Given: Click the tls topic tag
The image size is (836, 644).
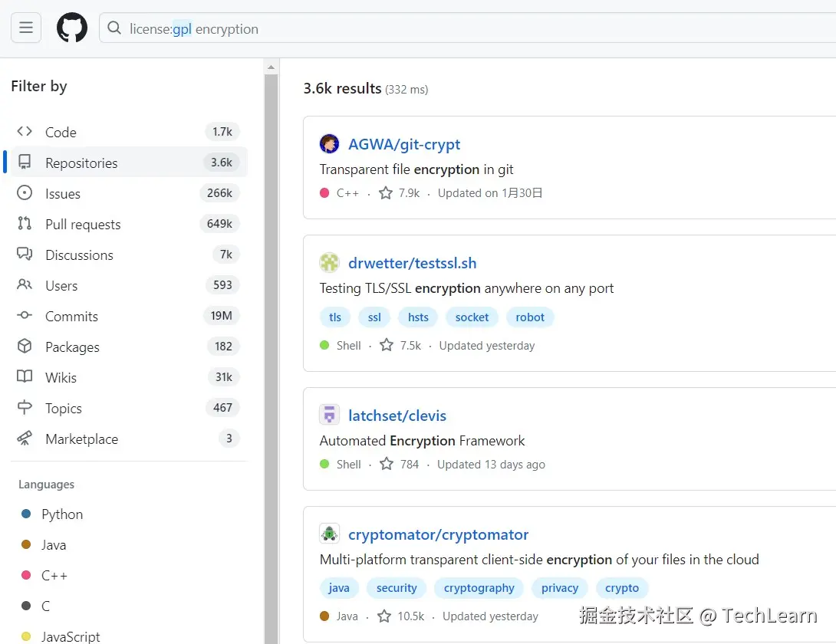Looking at the screenshot, I should 335,317.
